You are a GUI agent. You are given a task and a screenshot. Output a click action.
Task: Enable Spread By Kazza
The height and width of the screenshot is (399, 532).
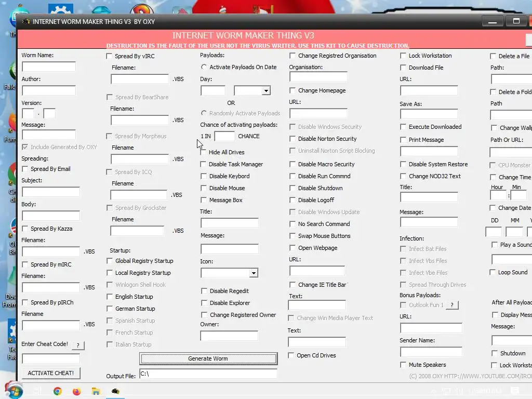point(25,229)
